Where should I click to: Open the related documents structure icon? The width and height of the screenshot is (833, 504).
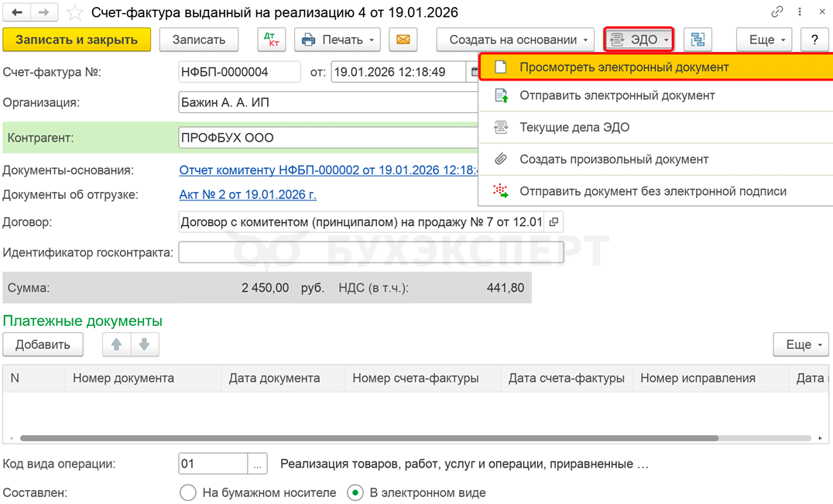[698, 39]
